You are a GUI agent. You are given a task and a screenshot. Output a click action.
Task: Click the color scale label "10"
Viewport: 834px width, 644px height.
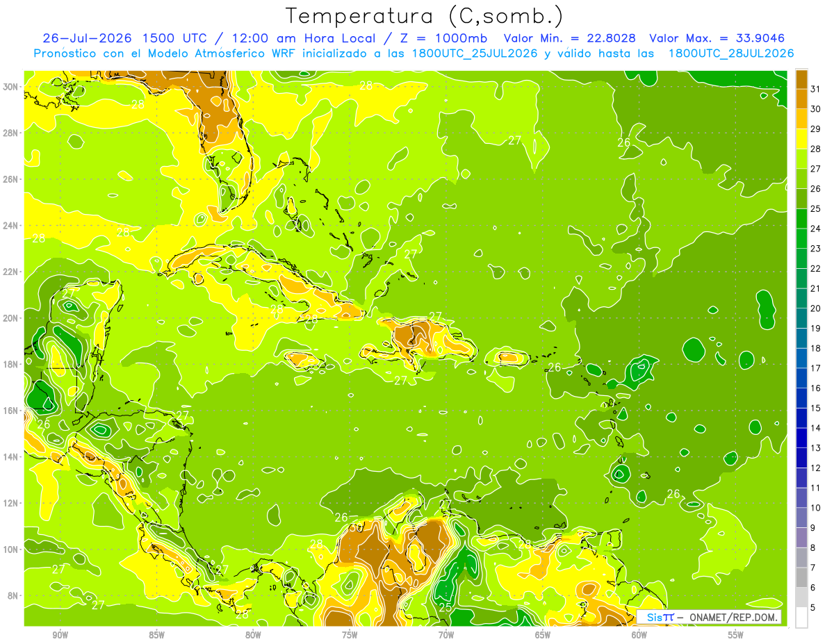(816, 508)
